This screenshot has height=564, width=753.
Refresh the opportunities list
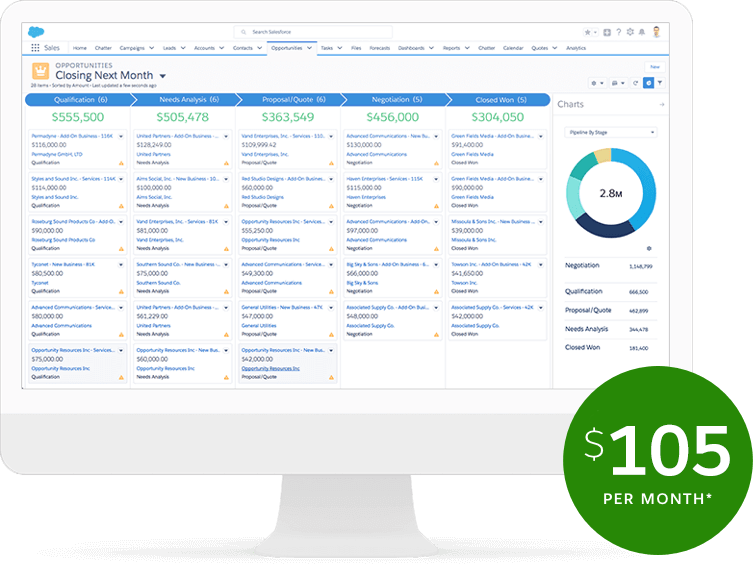point(635,83)
